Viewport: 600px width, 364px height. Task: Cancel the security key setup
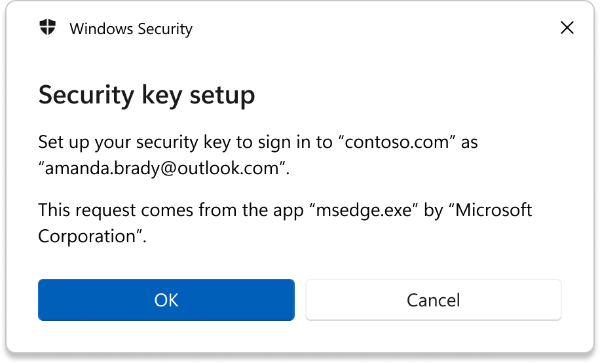point(433,300)
